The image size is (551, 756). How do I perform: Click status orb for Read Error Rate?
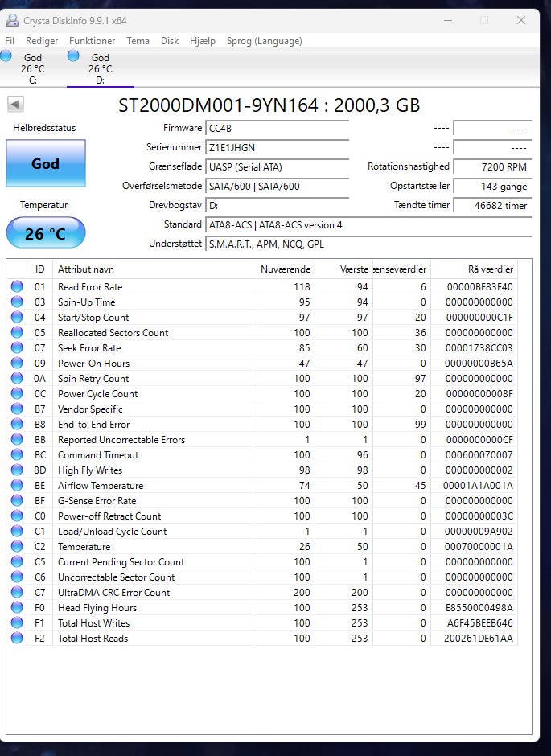(x=17, y=286)
